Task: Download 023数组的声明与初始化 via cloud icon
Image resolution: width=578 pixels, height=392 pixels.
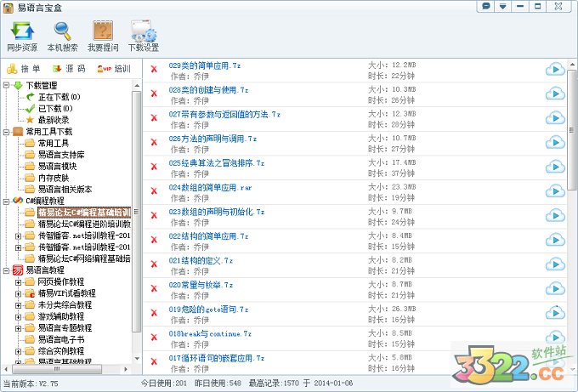Action: [555, 215]
